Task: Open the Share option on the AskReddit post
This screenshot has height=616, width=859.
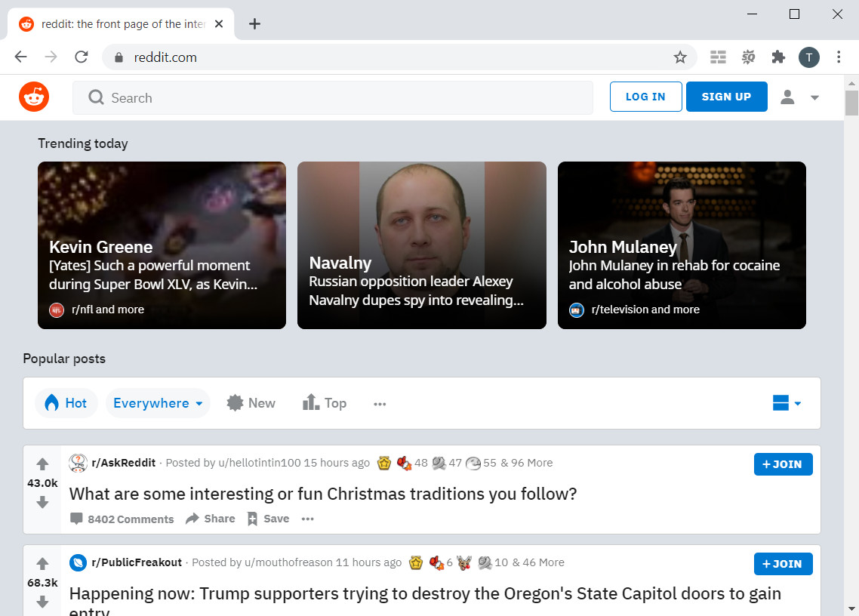Action: (210, 519)
